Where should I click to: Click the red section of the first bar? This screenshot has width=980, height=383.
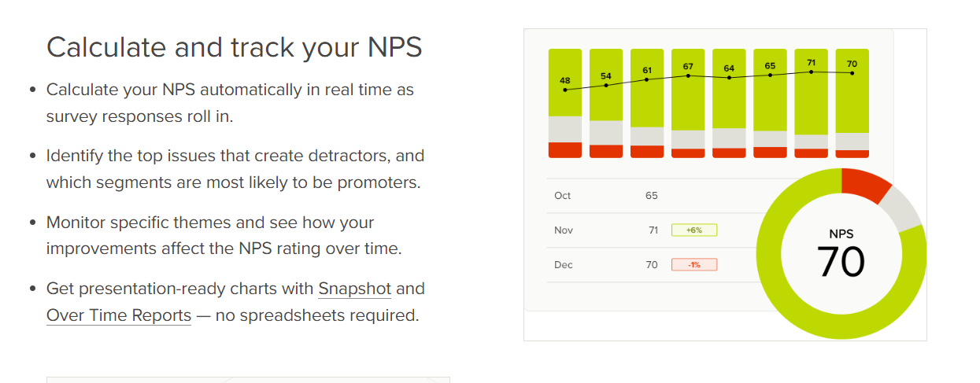(565, 149)
